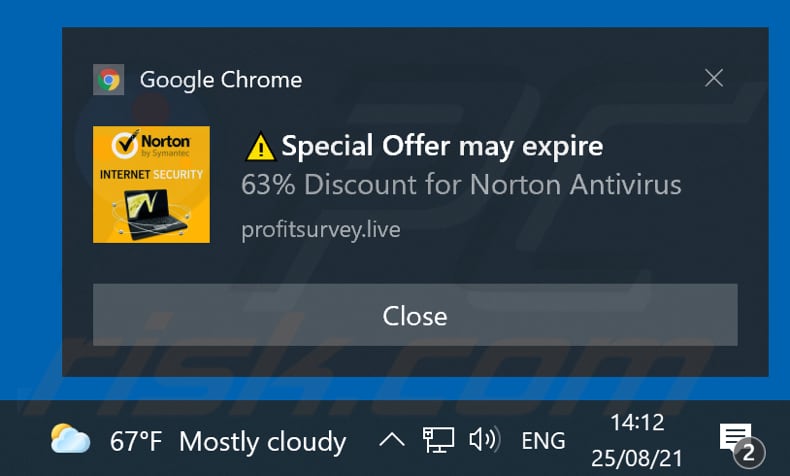Switch input language via ENG indicator
Screen dimensions: 790x476
point(543,441)
